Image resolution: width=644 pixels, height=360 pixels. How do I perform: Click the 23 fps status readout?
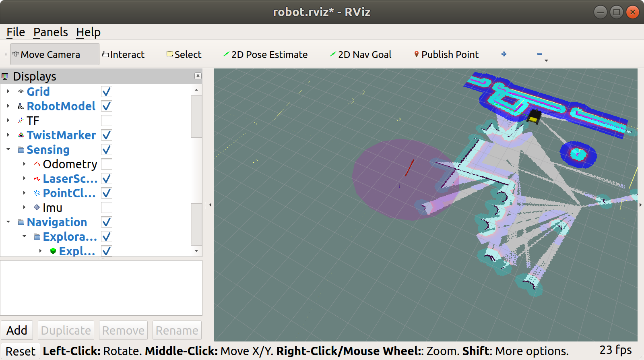pos(615,350)
